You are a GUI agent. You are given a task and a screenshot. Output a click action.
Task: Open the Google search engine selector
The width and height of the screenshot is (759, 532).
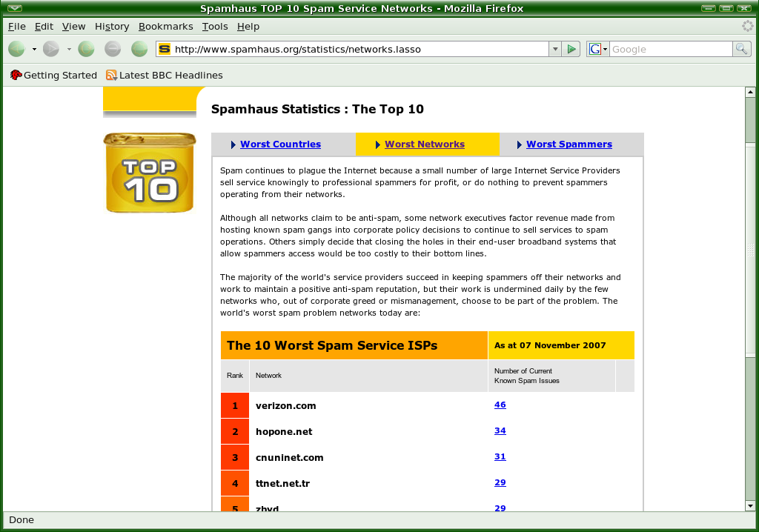coord(598,49)
